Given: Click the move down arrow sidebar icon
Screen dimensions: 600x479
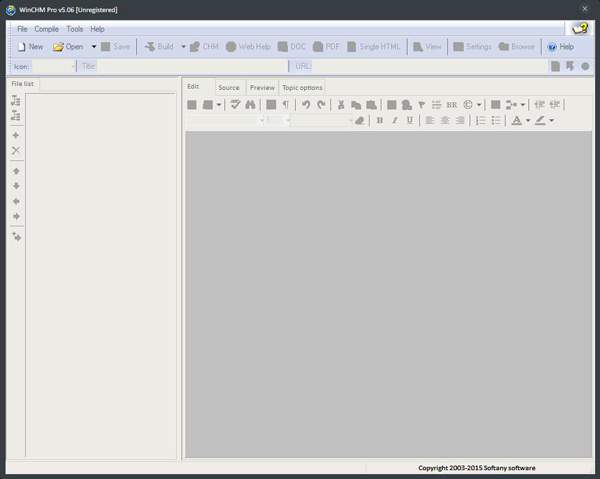Looking at the screenshot, I should 16,186.
